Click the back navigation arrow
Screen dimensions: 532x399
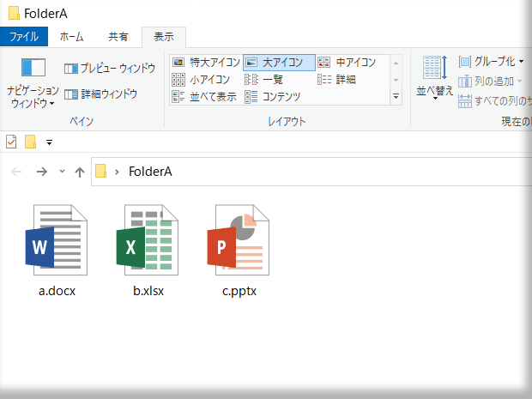point(16,172)
